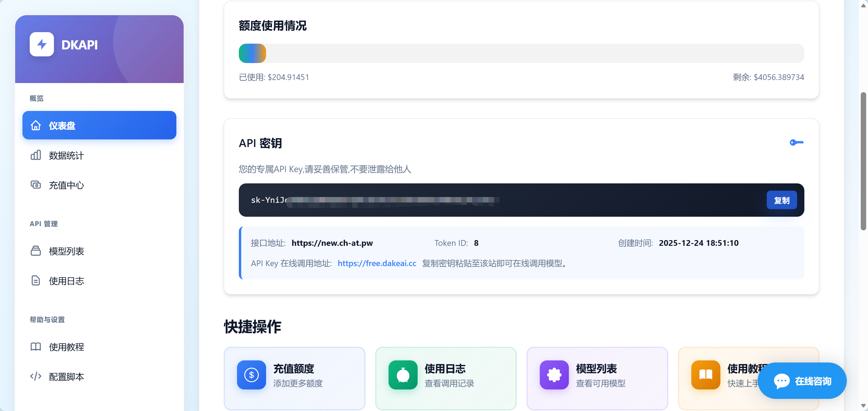The width and height of the screenshot is (868, 411).
Task: Click the bar chart 数据统计 icon
Action: [36, 155]
